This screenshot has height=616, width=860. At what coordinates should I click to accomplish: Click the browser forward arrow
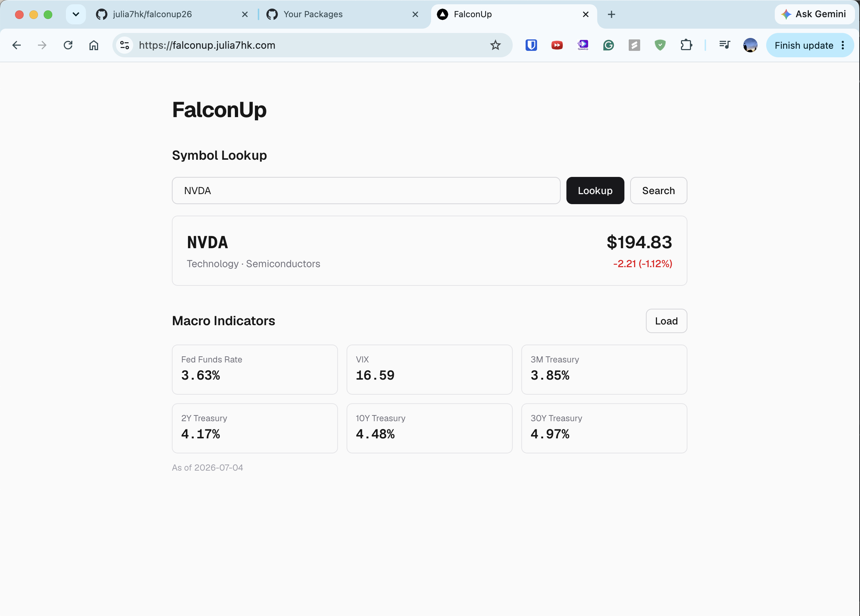pos(42,45)
